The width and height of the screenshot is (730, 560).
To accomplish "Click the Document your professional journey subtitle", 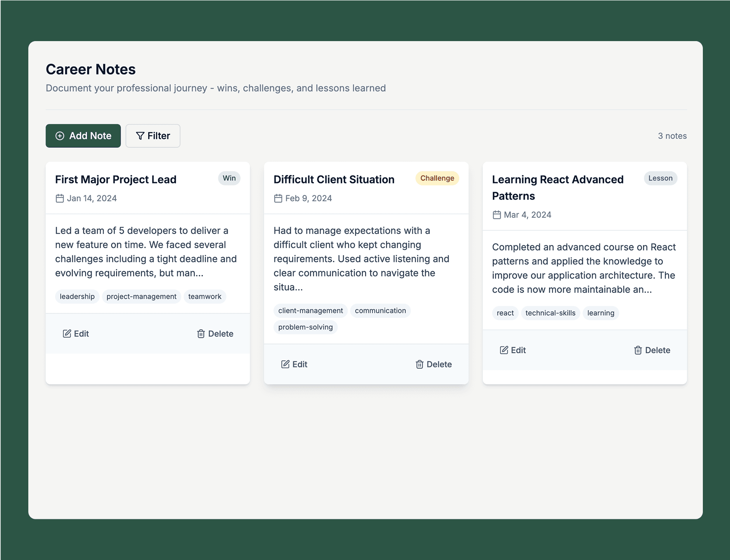I will tap(216, 88).
